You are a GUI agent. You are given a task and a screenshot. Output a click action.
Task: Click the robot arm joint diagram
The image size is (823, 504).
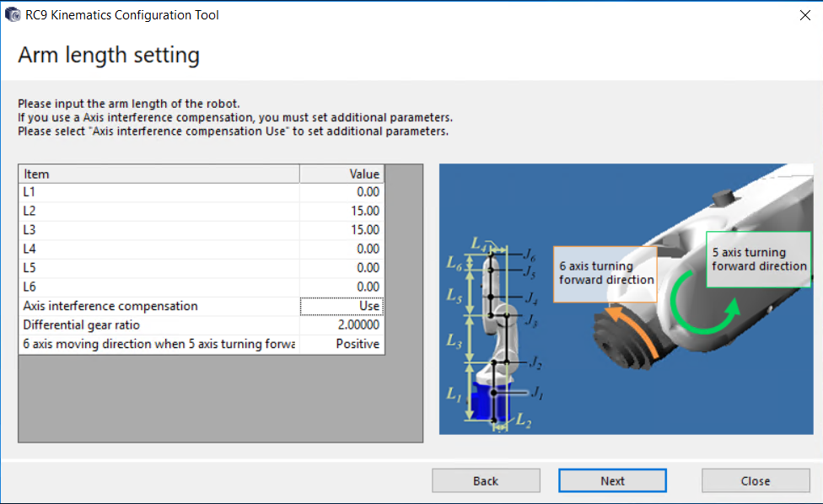click(x=496, y=337)
